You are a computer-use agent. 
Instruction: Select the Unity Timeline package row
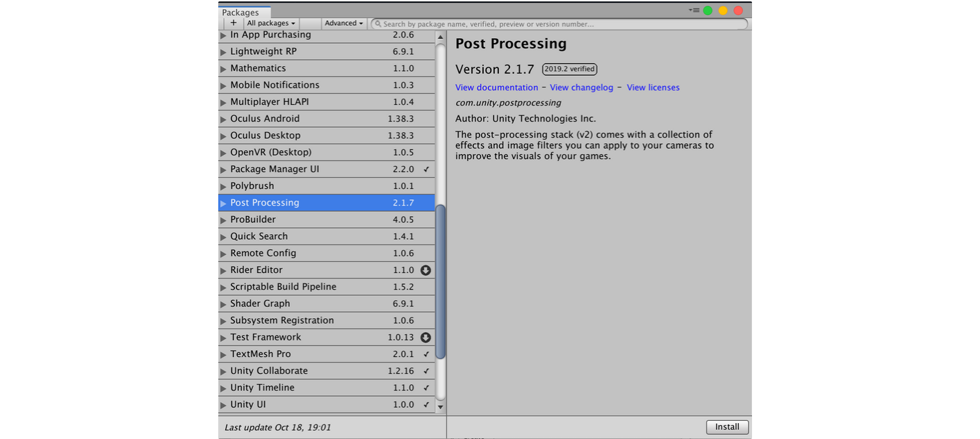pyautogui.click(x=327, y=388)
